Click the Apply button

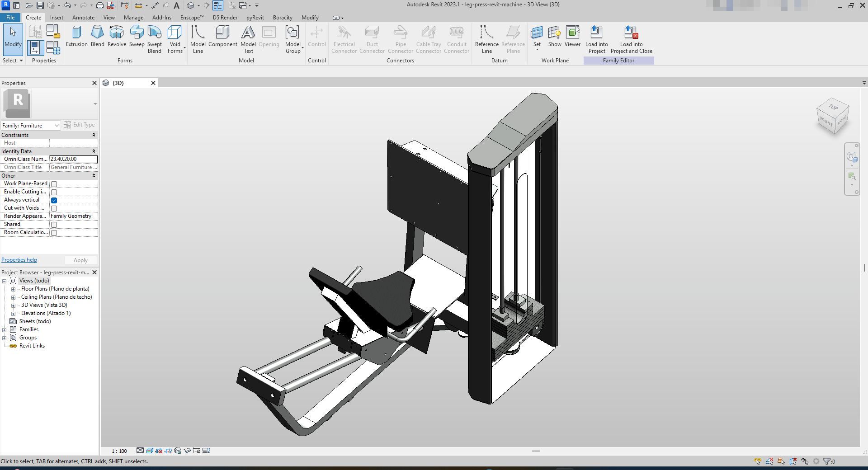click(80, 260)
